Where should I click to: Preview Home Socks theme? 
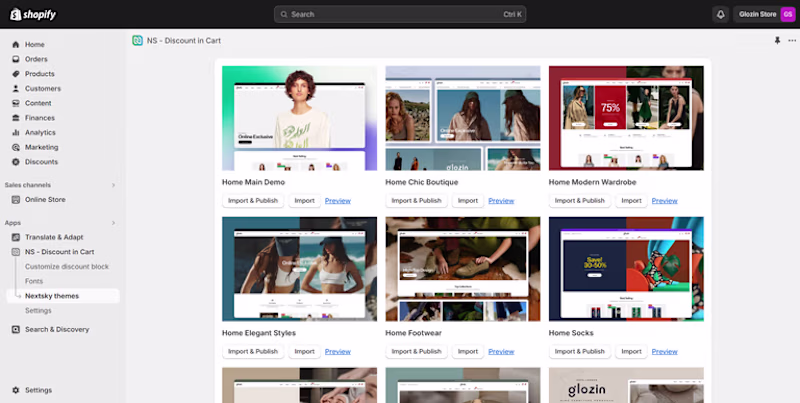[664, 351]
